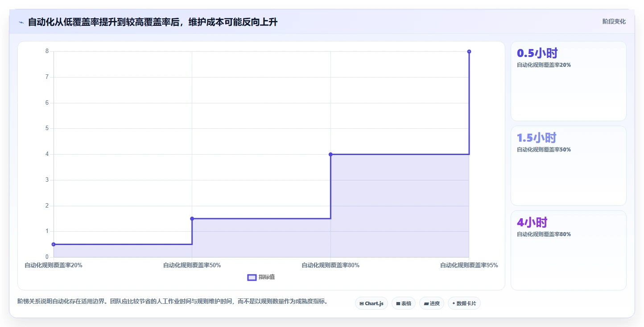Click y-axis tick label 6
The width and height of the screenshot is (644, 327).
point(47,103)
